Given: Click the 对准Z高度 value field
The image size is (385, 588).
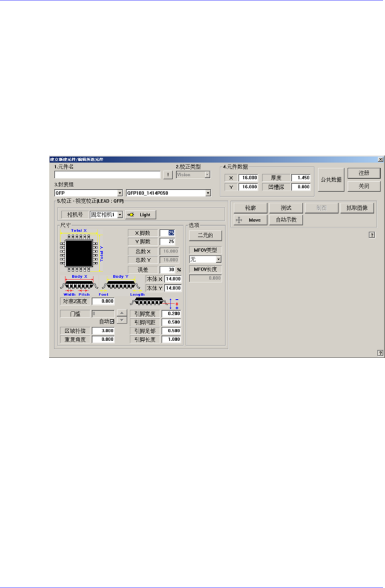Looking at the screenshot, I should pyautogui.click(x=103, y=301).
